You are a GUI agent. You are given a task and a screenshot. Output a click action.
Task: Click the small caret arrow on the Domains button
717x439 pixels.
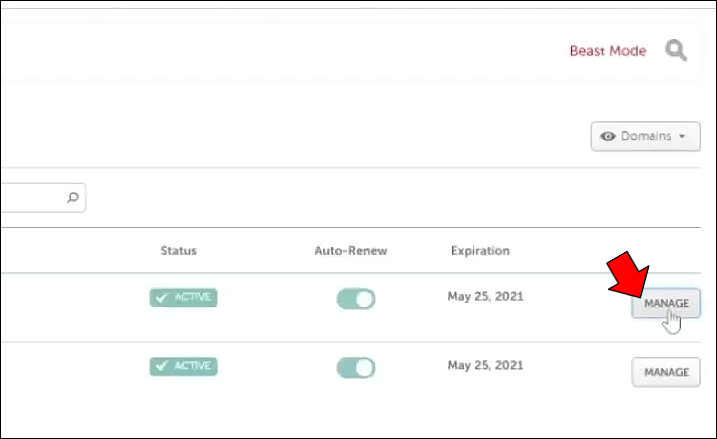click(x=683, y=137)
